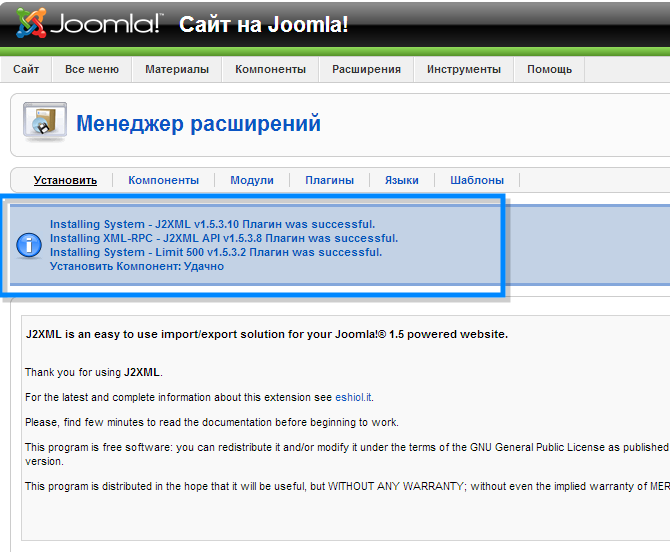
Task: Open the Сайт menu
Action: click(27, 69)
